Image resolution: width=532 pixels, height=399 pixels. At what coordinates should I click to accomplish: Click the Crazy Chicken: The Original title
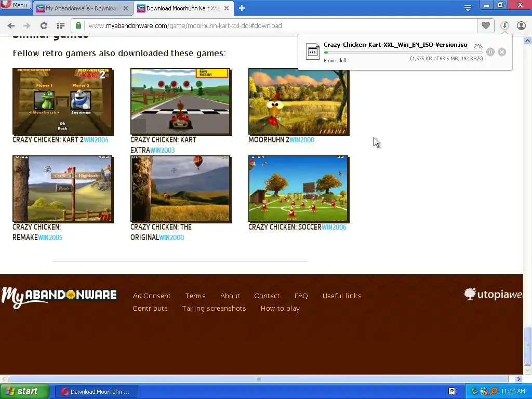click(161, 232)
